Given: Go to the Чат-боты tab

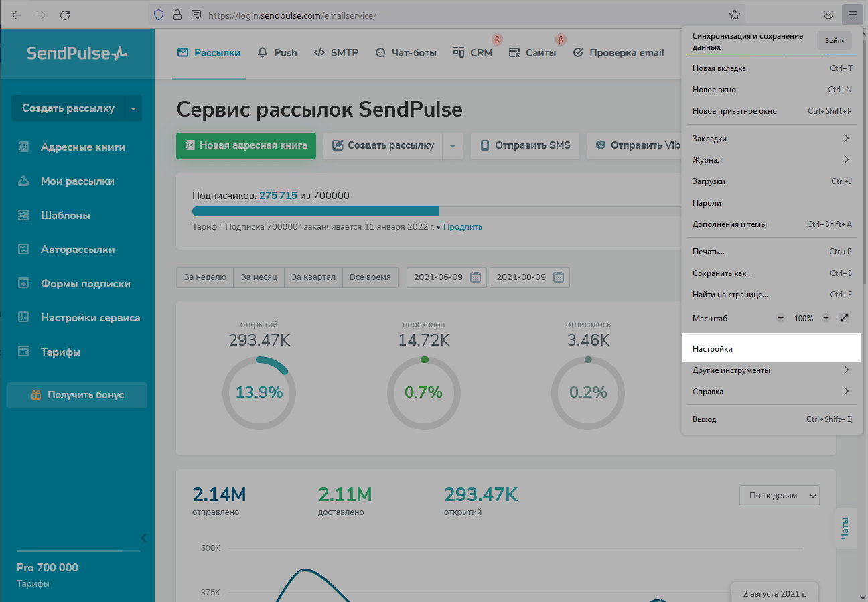Looking at the screenshot, I should coord(406,52).
